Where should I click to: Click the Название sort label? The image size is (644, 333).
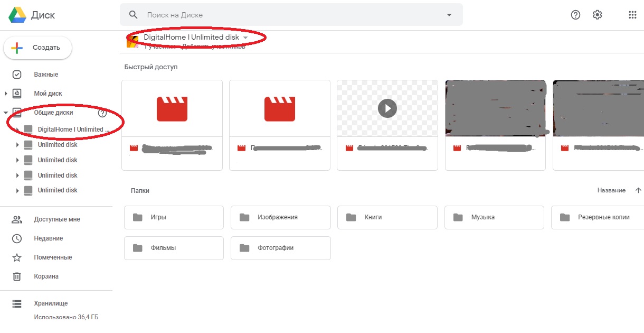(611, 190)
